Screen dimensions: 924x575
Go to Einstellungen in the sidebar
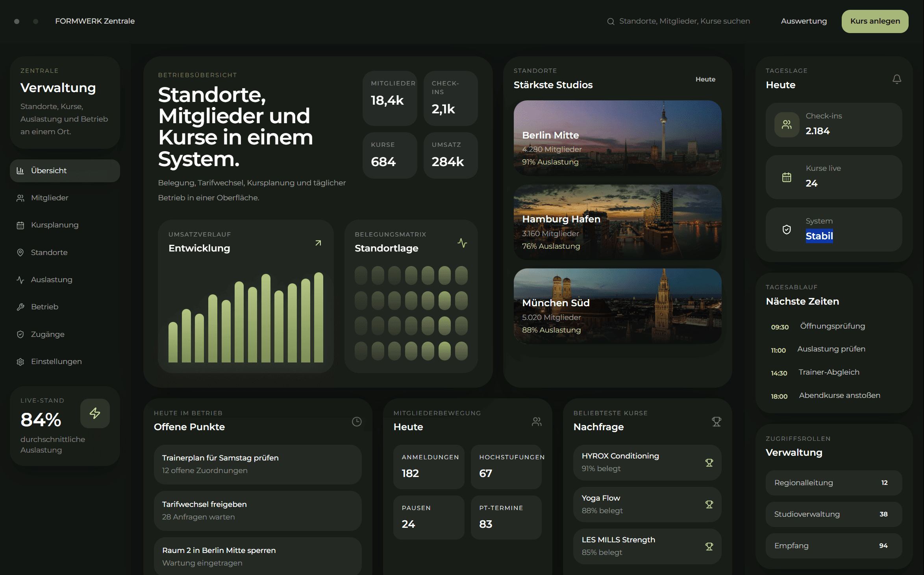[x=56, y=362]
